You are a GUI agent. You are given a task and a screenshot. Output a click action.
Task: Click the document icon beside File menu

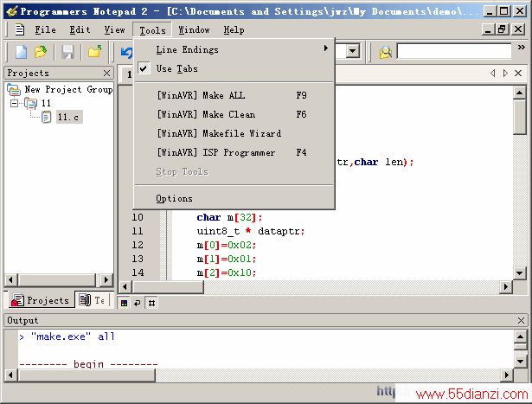coord(20,30)
